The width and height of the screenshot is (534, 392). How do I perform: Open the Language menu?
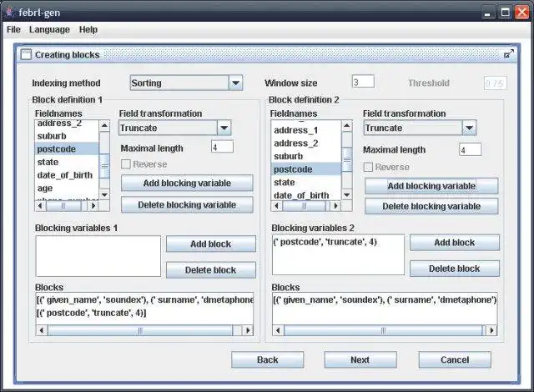pyautogui.click(x=49, y=29)
